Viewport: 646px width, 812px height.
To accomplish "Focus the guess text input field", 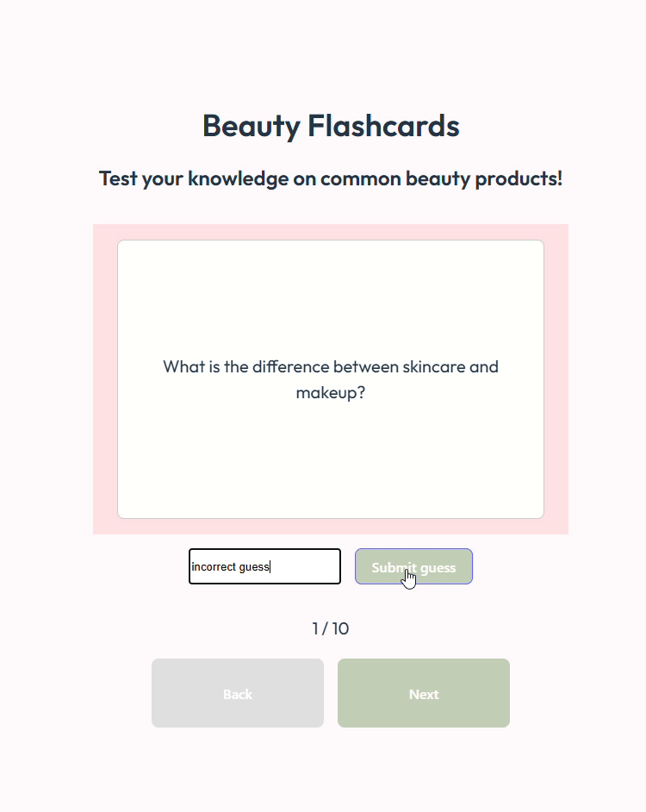I will click(264, 566).
